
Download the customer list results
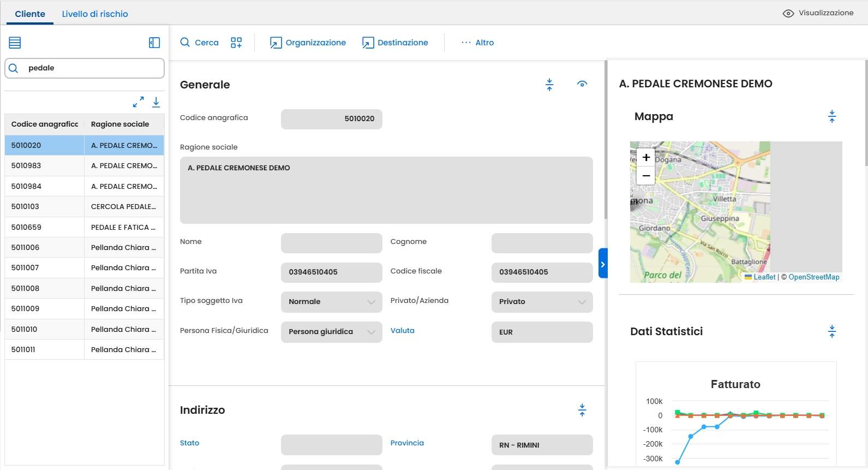[x=156, y=102]
